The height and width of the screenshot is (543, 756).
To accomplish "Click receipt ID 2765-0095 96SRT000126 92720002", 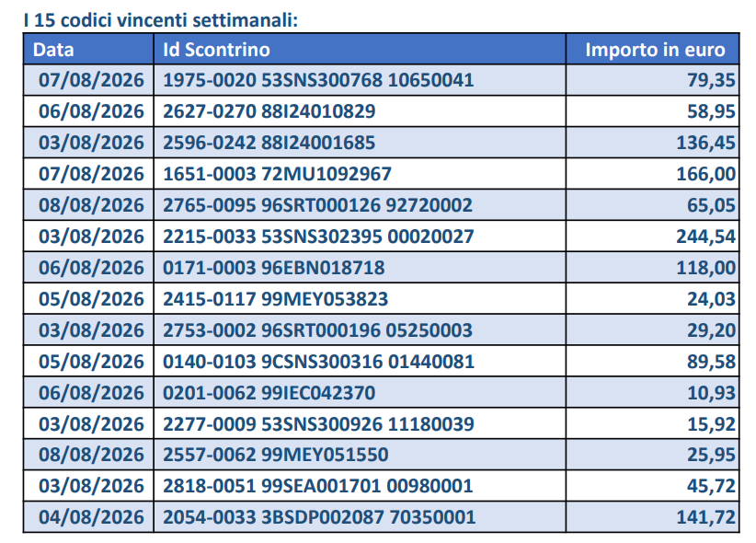I will click(x=317, y=205).
